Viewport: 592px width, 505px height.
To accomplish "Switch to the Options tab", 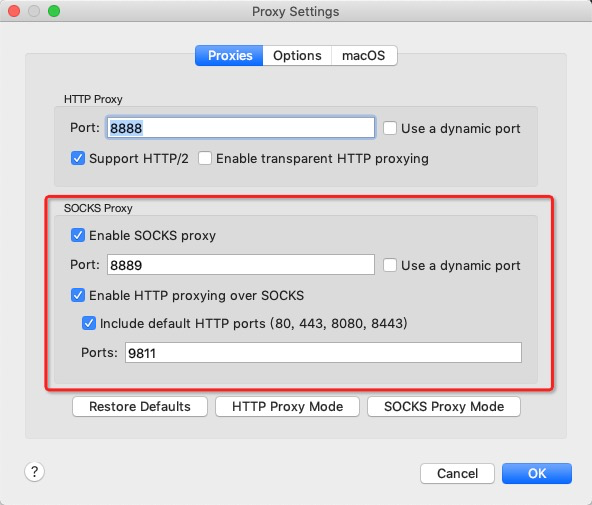I will [297, 55].
